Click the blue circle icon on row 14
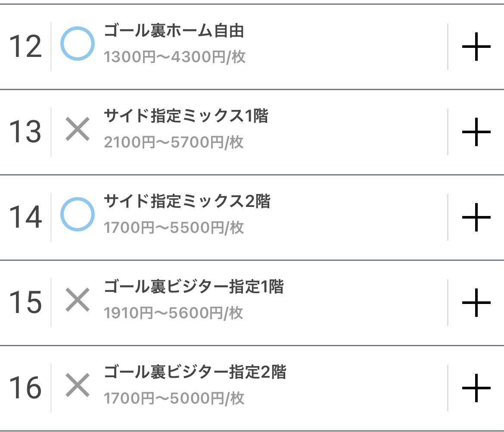This screenshot has width=504, height=432. [x=78, y=214]
